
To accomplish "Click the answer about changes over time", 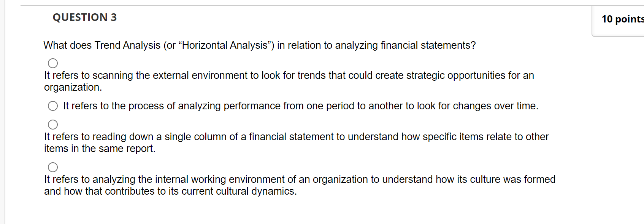I will pyautogui.click(x=300, y=106).
